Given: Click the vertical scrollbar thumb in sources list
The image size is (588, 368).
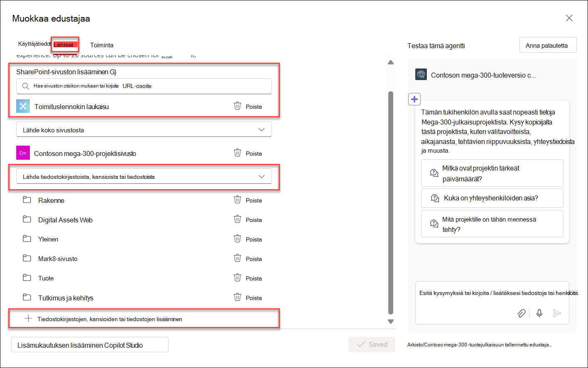Looking at the screenshot, I should [390, 202].
